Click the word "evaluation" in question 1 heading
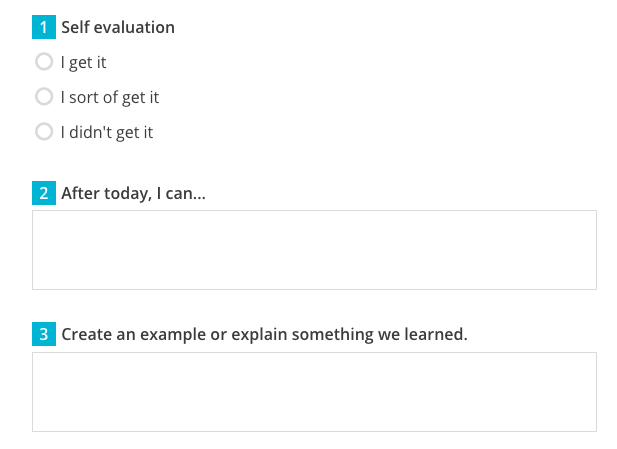This screenshot has height=449, width=617. (x=134, y=27)
